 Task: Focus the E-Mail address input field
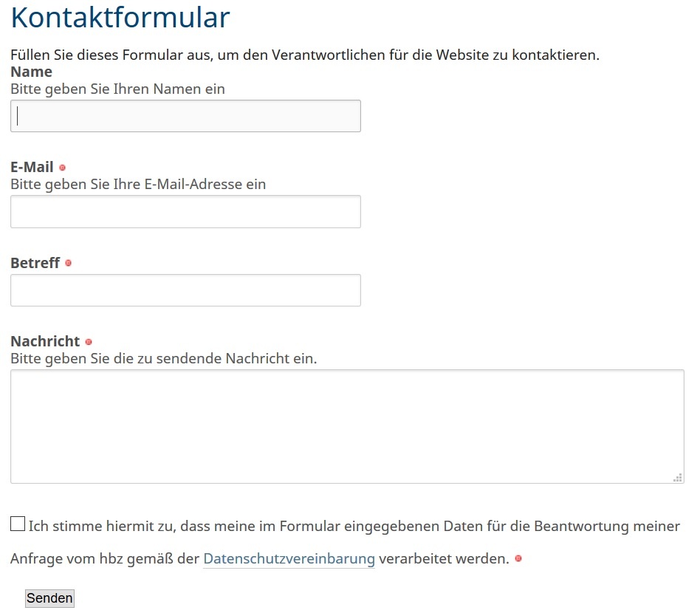click(185, 211)
